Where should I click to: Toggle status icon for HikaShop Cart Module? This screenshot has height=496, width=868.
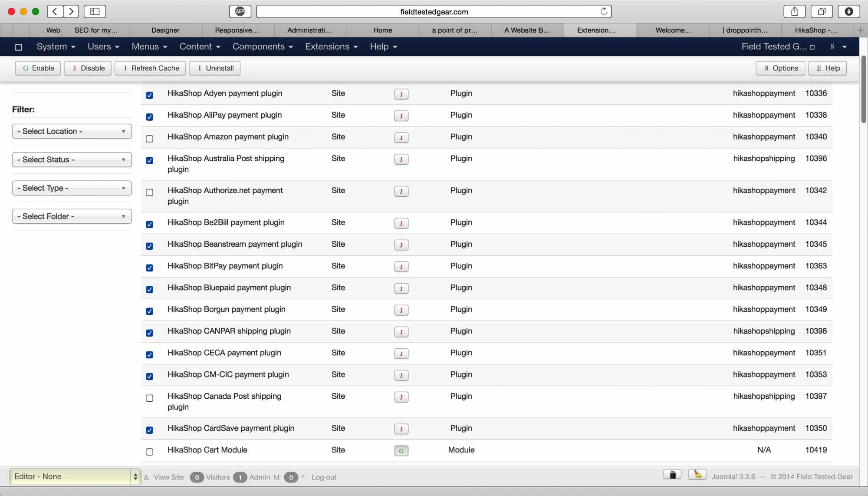[401, 451]
